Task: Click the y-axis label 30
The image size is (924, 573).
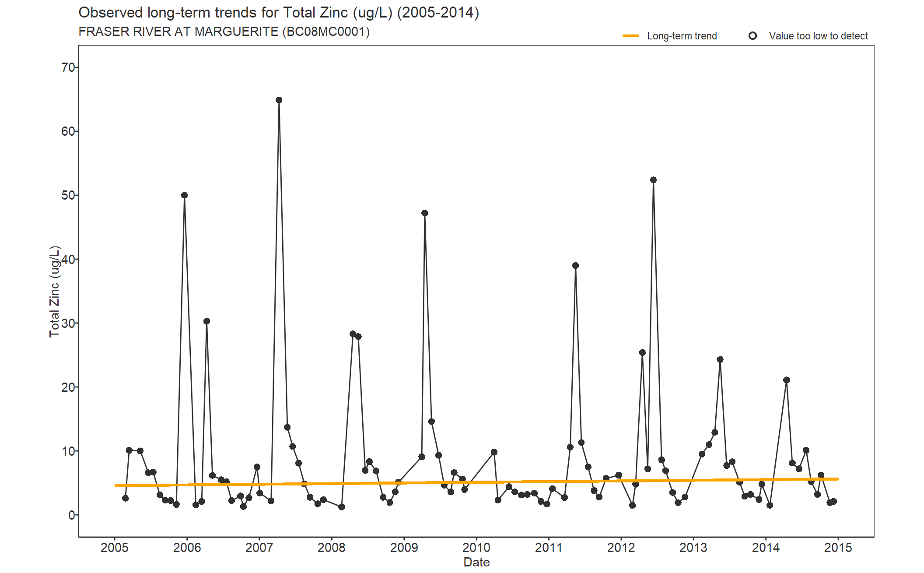Action: tap(68, 323)
